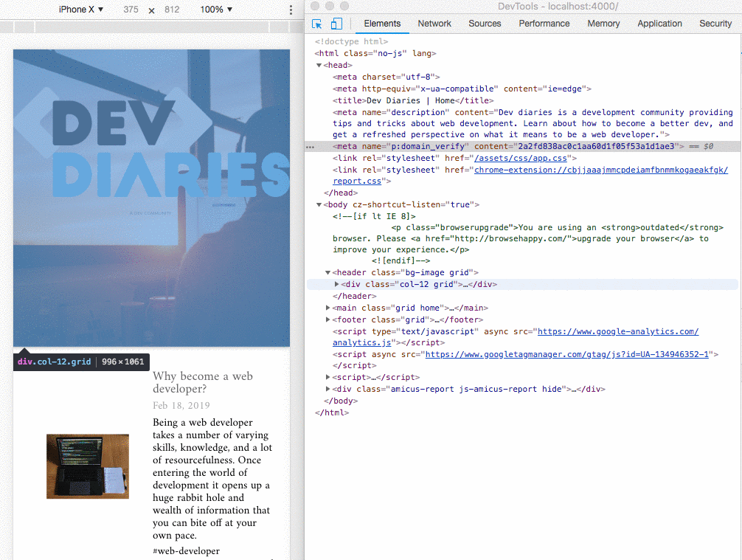Open the 100% zoom dropdown
The image size is (742, 560).
click(x=216, y=10)
